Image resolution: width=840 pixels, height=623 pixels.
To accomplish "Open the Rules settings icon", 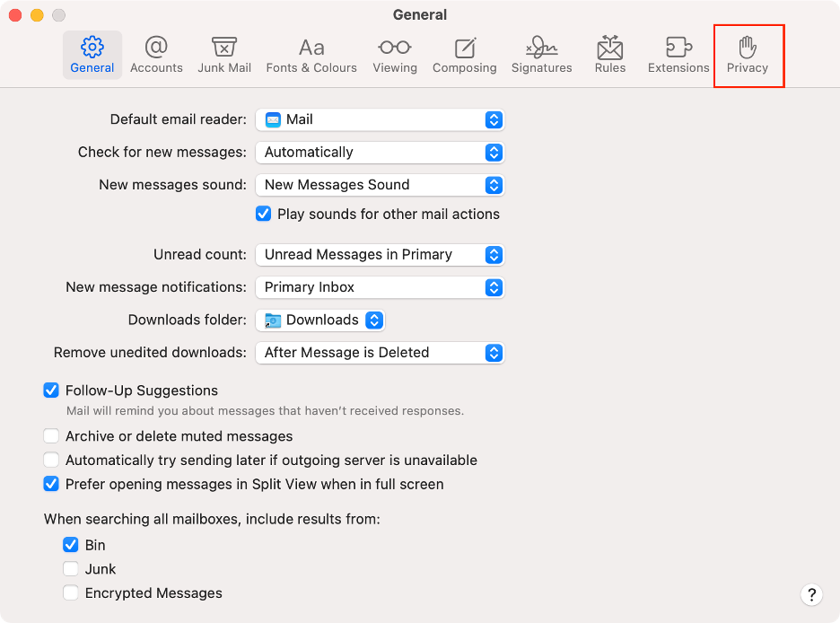I will (609, 54).
